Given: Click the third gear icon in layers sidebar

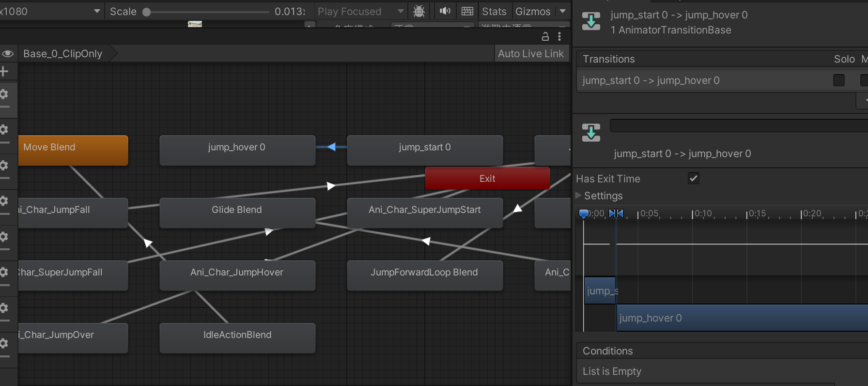Looking at the screenshot, I should [4, 165].
